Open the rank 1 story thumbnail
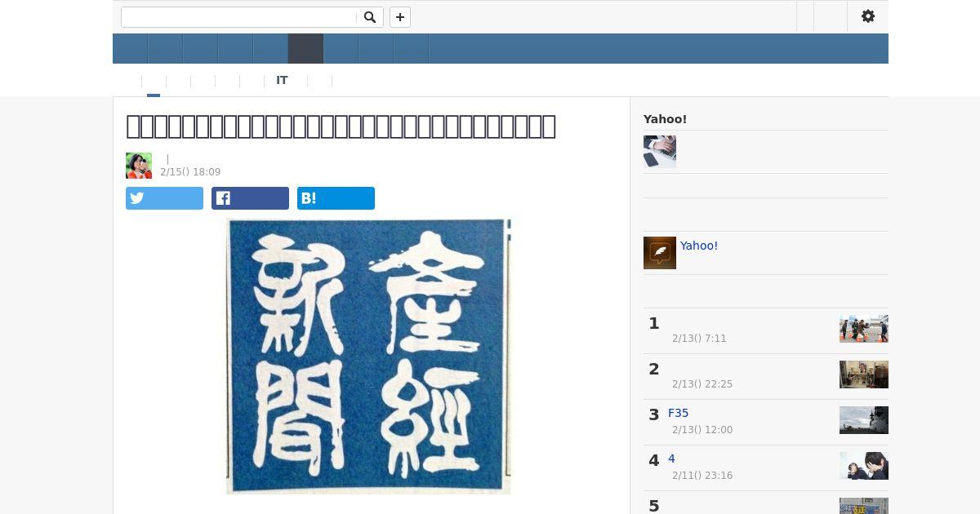 864,329
